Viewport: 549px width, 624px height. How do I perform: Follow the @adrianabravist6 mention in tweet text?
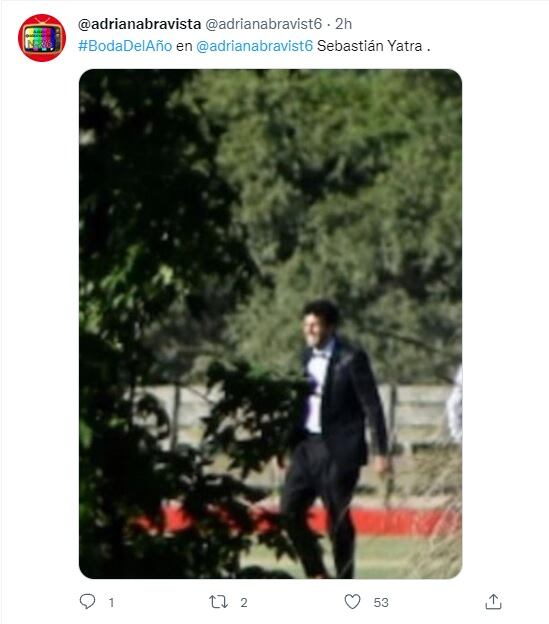[255, 46]
